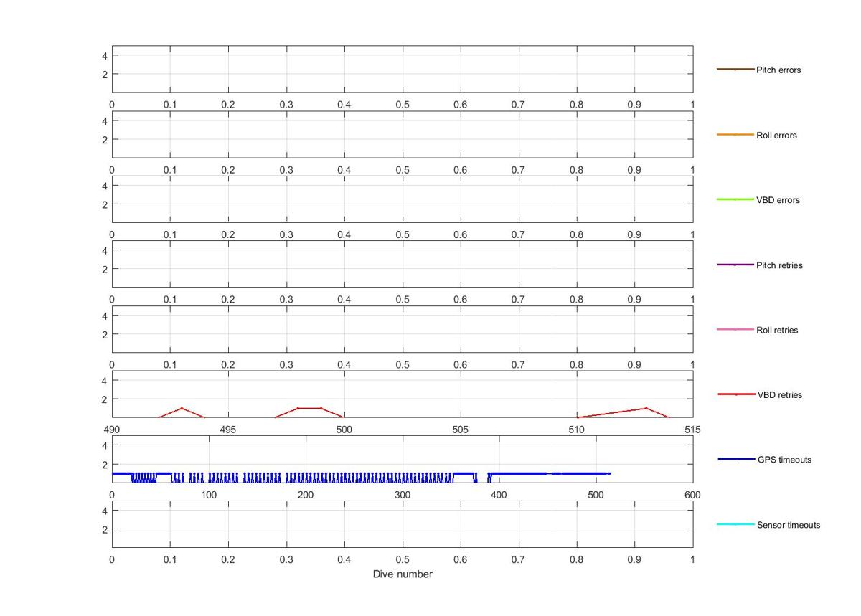Image resolution: width=861 pixels, height=616 pixels.
Task: Click the '600' tick on GPS timeouts axis
Action: coord(692,495)
